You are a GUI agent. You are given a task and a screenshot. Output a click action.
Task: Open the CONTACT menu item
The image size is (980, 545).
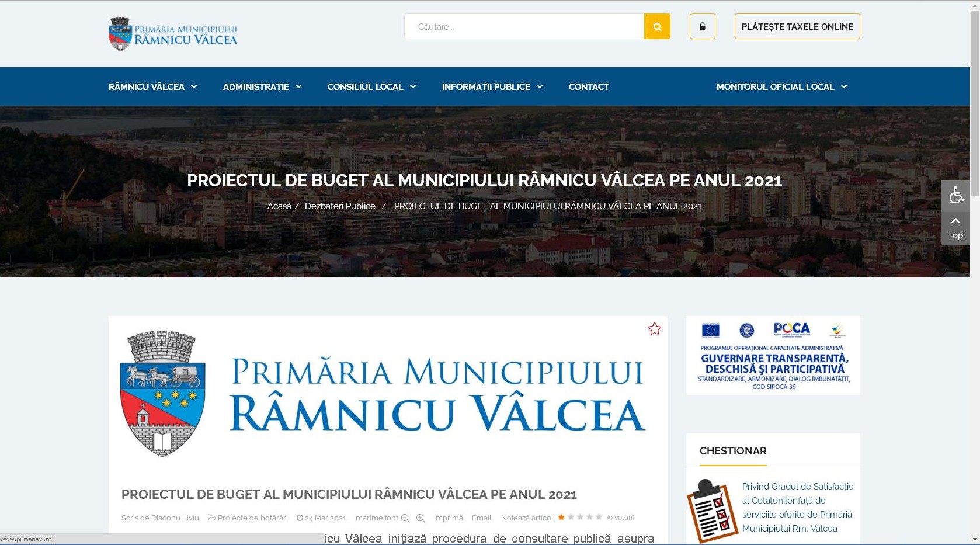[x=588, y=86]
